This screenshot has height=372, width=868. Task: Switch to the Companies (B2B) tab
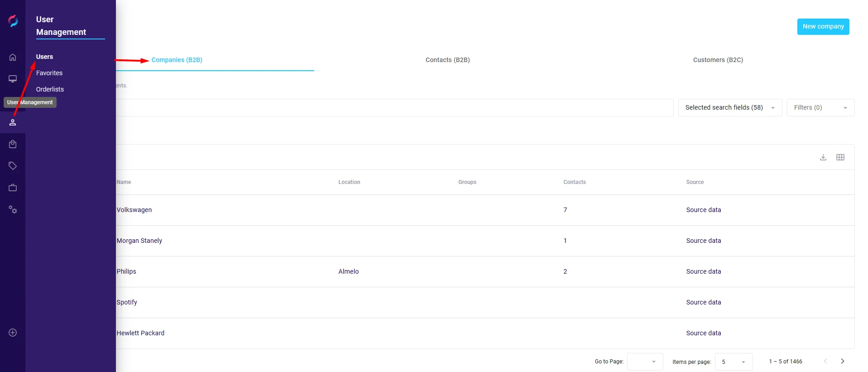pos(177,60)
